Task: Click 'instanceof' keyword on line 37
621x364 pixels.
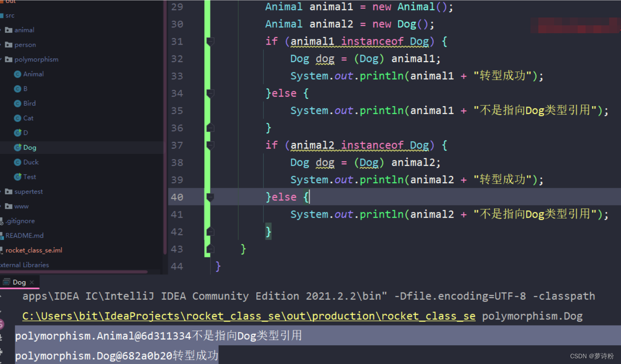Action: (x=372, y=145)
